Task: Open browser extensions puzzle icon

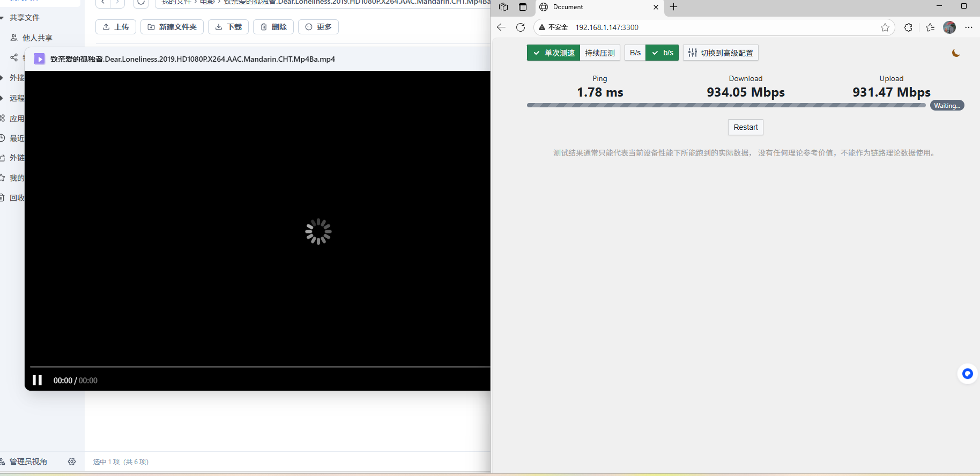Action: pos(908,27)
